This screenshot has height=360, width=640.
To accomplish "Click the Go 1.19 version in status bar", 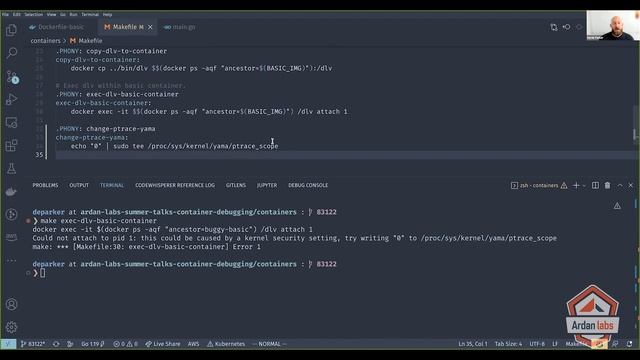I will click(93, 344).
